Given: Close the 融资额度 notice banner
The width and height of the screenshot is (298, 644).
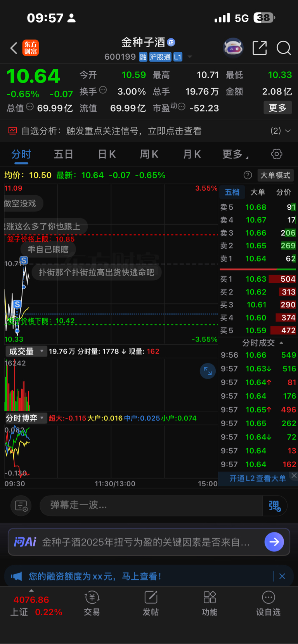Looking at the screenshot, I should tap(282, 576).
